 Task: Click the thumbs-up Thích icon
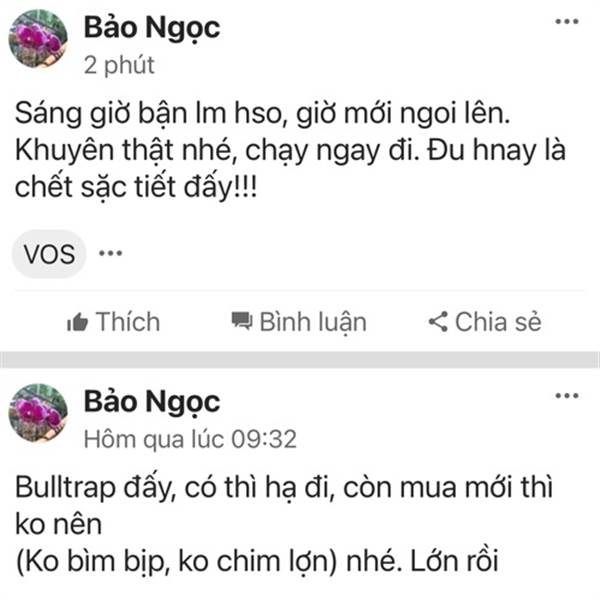[78, 322]
